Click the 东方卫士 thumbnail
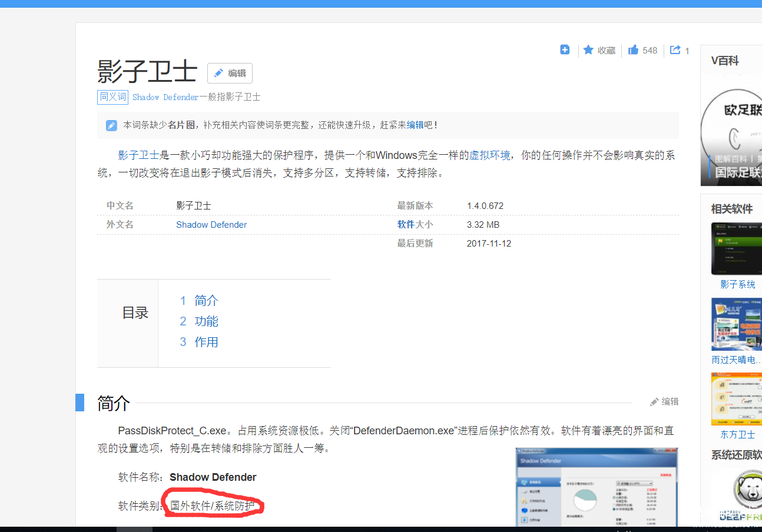Image resolution: width=762 pixels, height=532 pixels. (737, 399)
